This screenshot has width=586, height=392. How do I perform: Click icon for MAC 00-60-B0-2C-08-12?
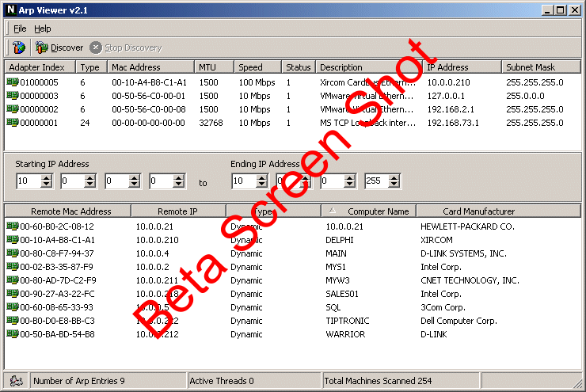coord(12,226)
